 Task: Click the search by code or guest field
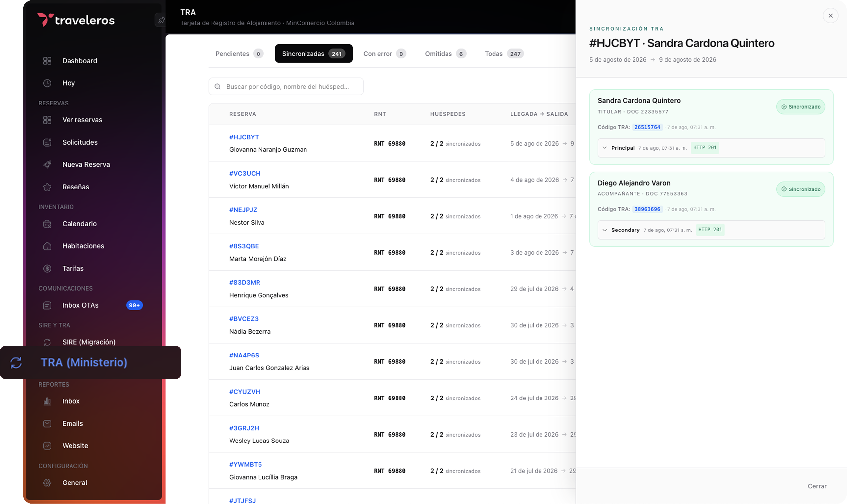286,87
